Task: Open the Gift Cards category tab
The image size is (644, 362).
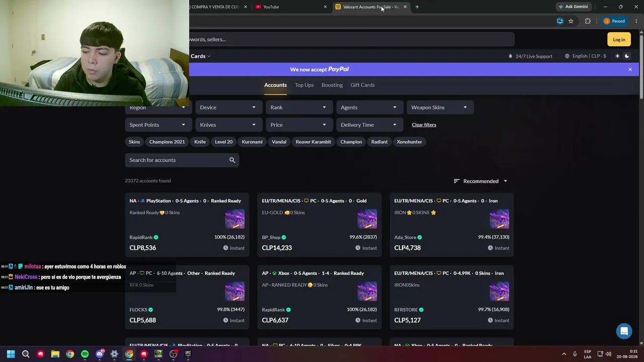Action: coord(362,85)
